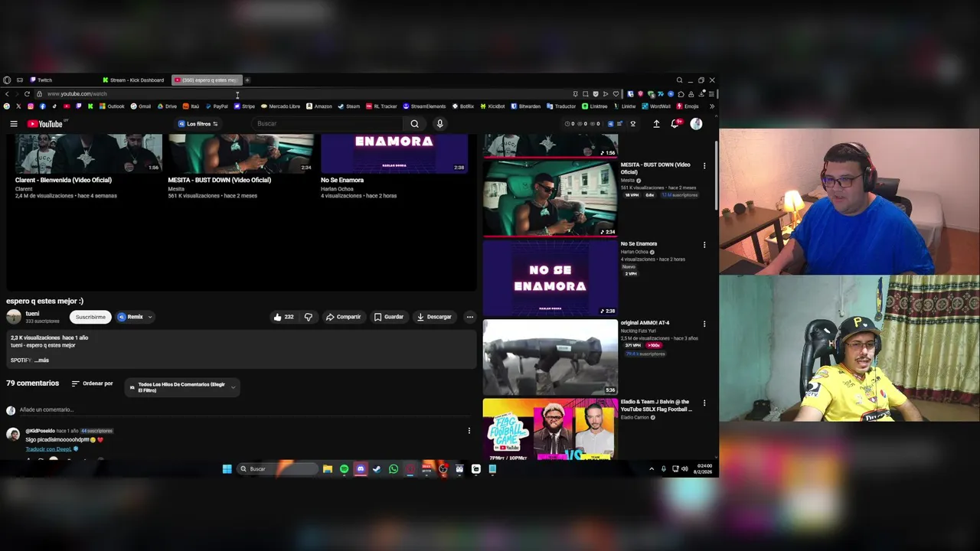Like the video with 232 likes
The image size is (980, 551).
coord(283,317)
